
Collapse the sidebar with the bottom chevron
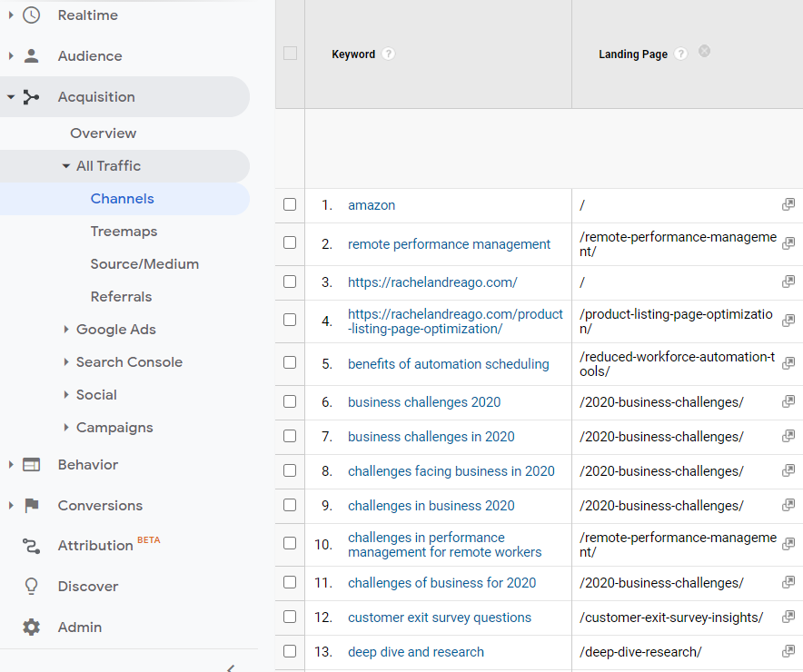coord(231,667)
